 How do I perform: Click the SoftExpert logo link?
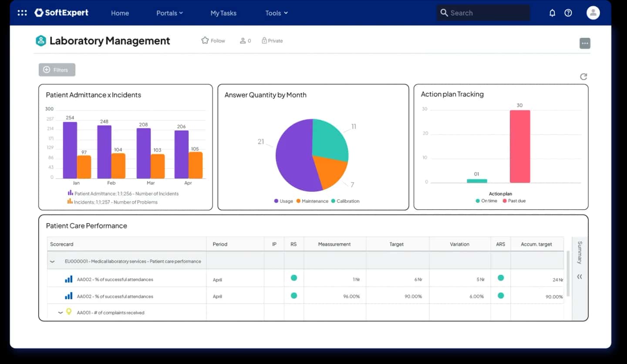pyautogui.click(x=61, y=13)
